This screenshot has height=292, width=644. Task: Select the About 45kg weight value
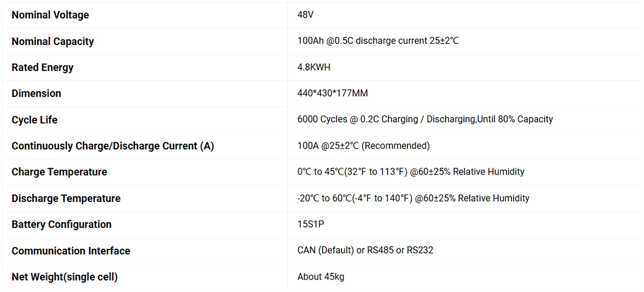point(321,277)
